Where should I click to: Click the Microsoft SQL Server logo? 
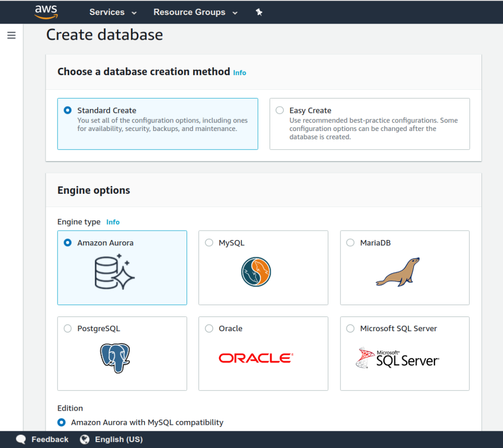[398, 358]
